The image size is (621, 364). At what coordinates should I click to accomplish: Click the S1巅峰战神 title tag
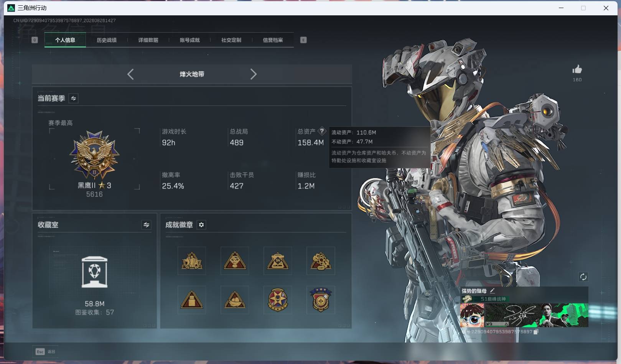tap(493, 299)
